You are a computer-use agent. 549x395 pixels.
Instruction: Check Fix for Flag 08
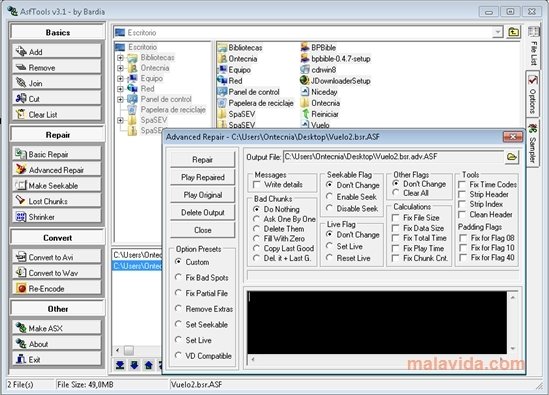463,238
